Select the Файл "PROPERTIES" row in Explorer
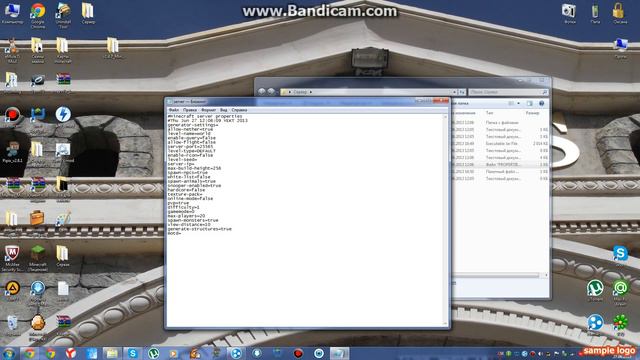The image size is (640, 360). tap(501, 164)
